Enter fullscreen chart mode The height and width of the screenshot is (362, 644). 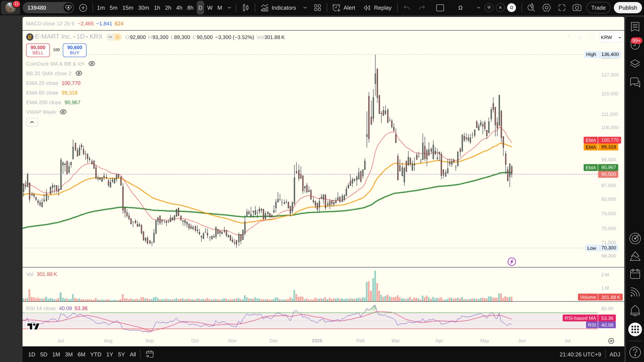pos(562,8)
